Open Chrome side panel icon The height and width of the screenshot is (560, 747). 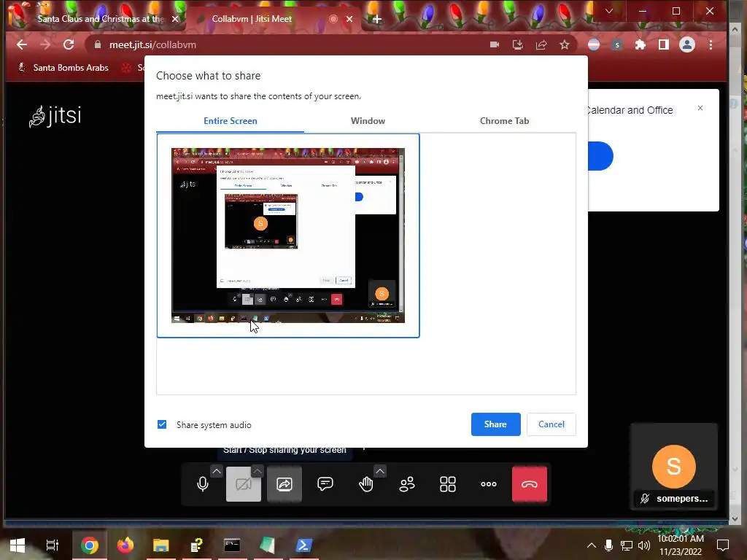point(663,44)
